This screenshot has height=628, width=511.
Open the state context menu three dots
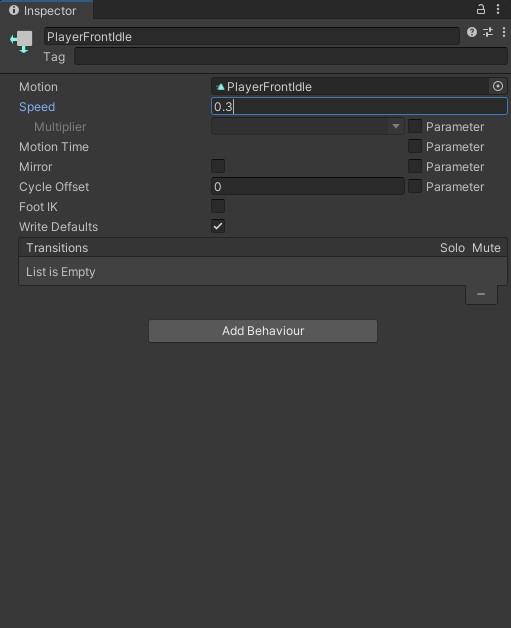tap(503, 32)
